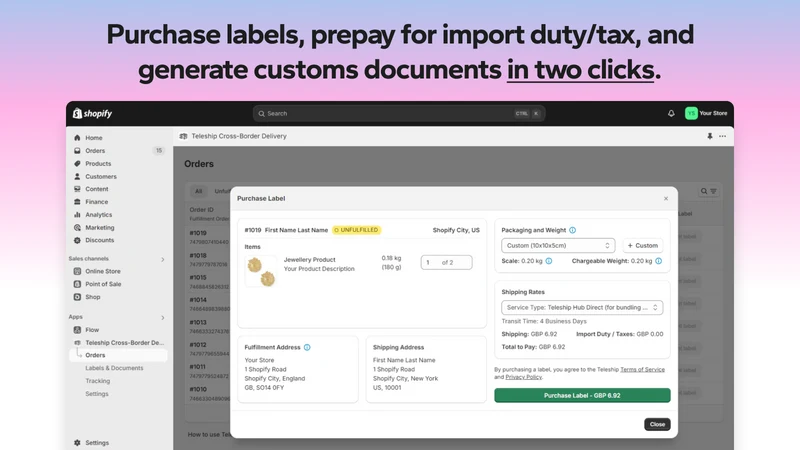The height and width of the screenshot is (450, 800).
Task: Show the Fulfillment Address info tooltip
Action: pos(307,347)
